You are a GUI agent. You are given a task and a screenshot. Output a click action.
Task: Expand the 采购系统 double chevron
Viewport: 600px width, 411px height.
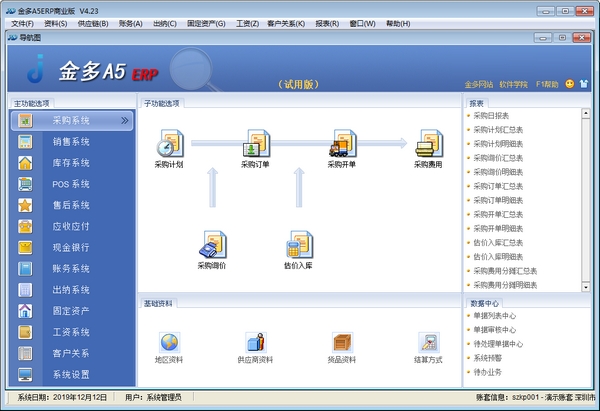(x=125, y=121)
